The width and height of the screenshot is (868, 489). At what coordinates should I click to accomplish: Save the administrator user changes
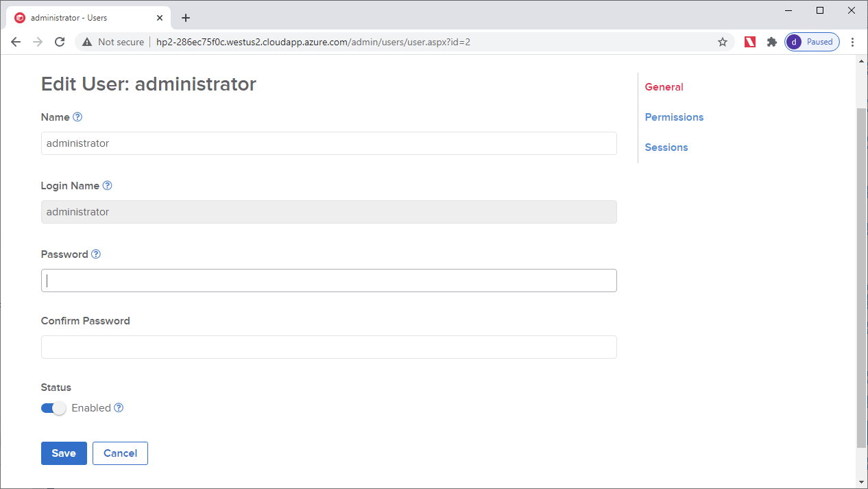click(x=64, y=453)
